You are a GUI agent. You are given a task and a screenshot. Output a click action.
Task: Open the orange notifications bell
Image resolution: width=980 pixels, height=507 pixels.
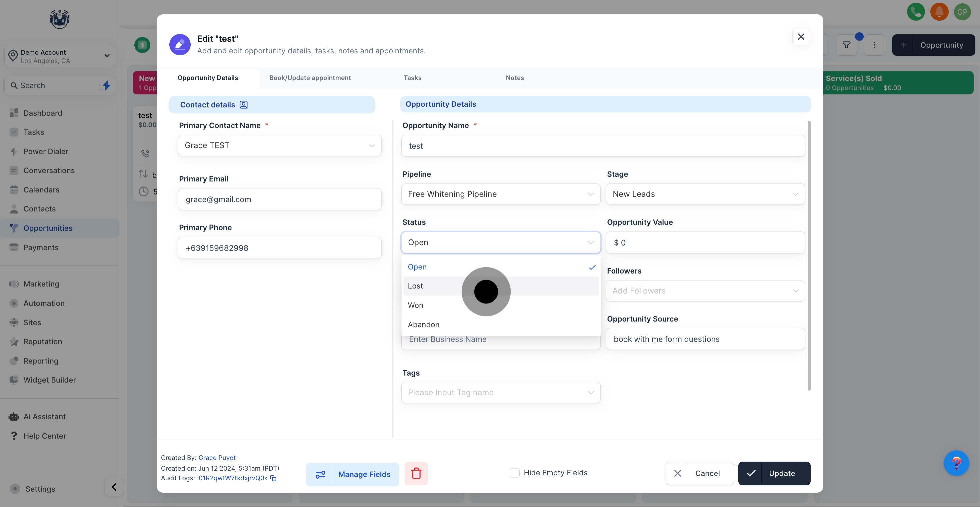[939, 12]
